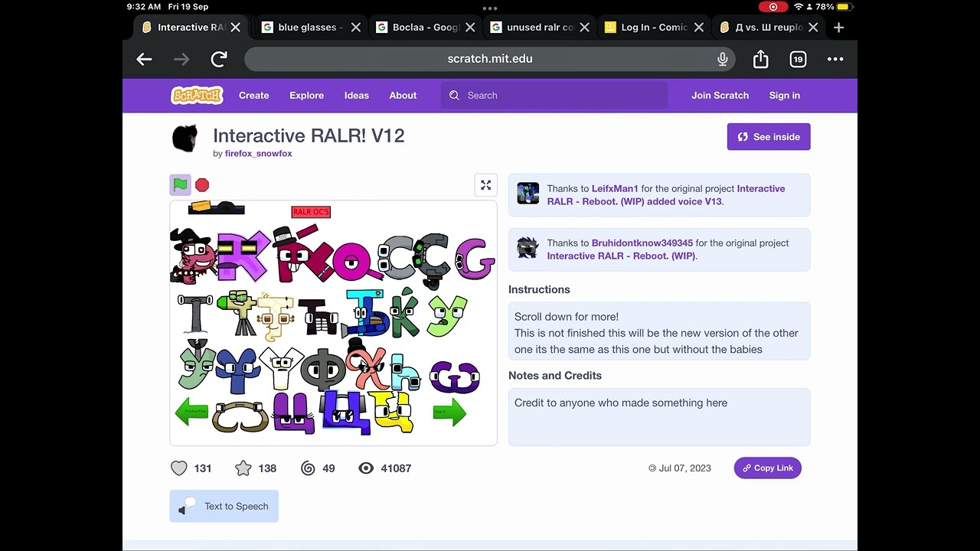Reload the page with the refresh icon
This screenshot has height=551, width=980.
point(219,59)
